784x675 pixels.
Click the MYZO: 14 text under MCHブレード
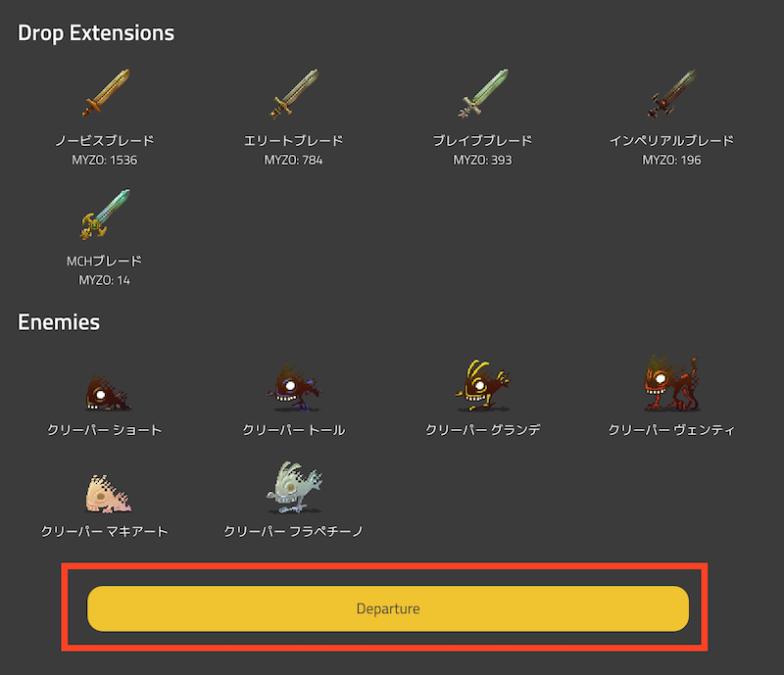coord(105,280)
